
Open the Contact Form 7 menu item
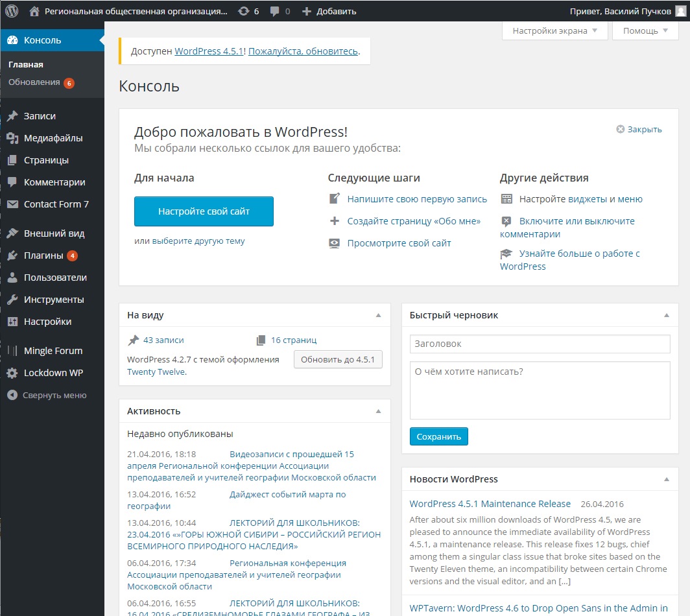click(56, 204)
